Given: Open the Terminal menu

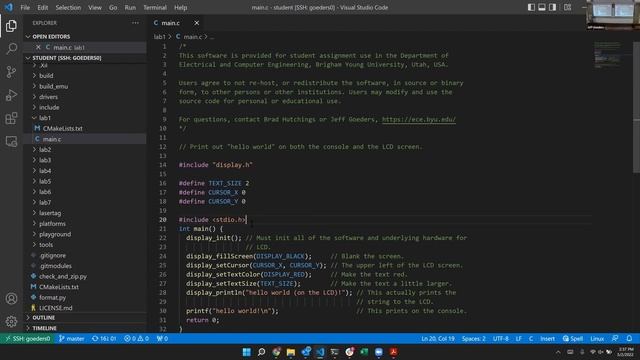Looking at the screenshot, I should pyautogui.click(x=155, y=7).
